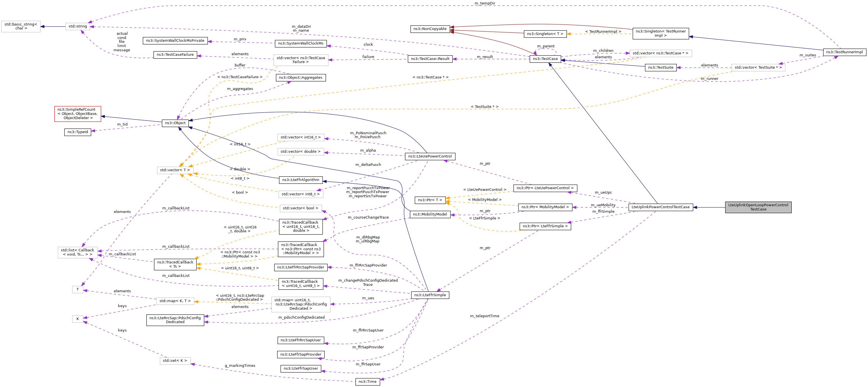The height and width of the screenshot is (387, 868).
Task: Click std::map< K, T > node
Action: 175,301
